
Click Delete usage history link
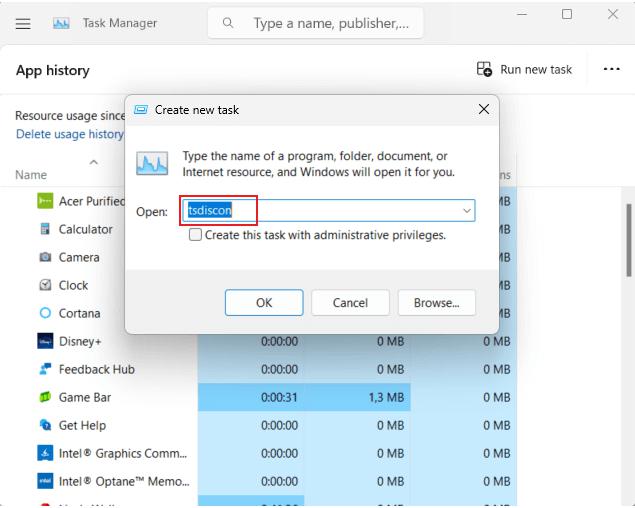(x=70, y=134)
